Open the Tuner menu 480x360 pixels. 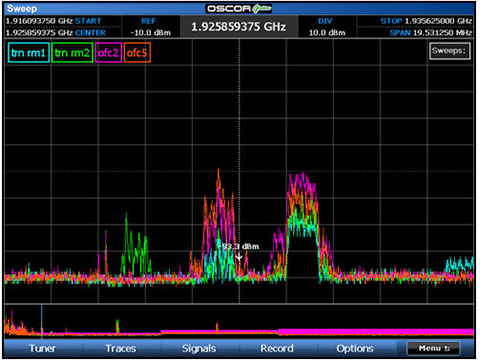tap(42, 348)
